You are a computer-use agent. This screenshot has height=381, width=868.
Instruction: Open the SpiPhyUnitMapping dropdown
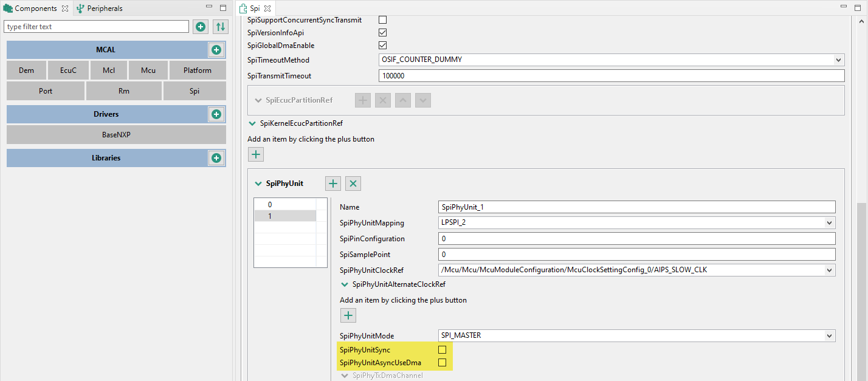coord(830,223)
